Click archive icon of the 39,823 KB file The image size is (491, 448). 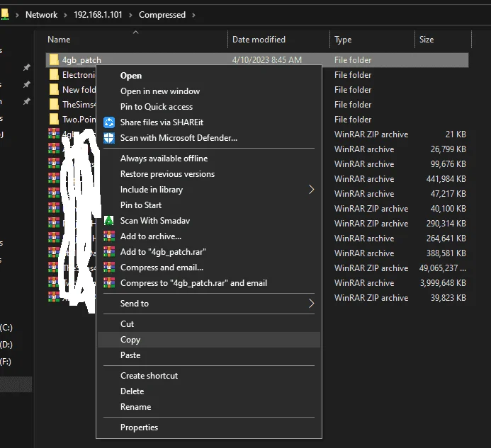pyautogui.click(x=54, y=297)
